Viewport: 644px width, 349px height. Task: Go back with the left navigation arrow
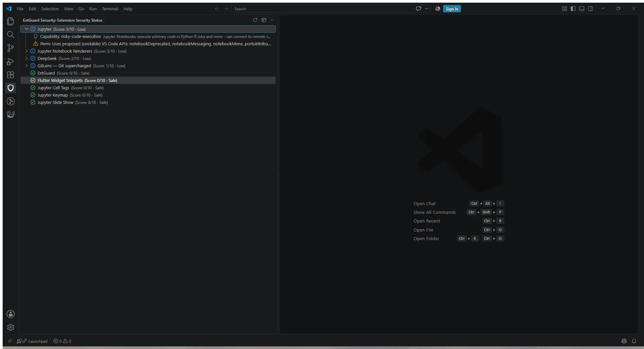217,9
